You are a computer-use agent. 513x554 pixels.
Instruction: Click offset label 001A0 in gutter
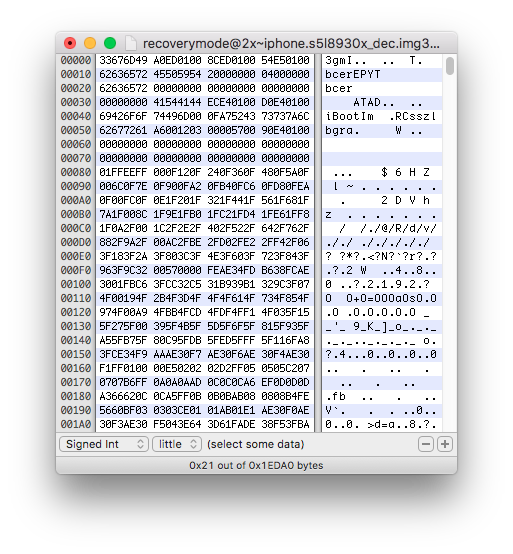[x=76, y=424]
